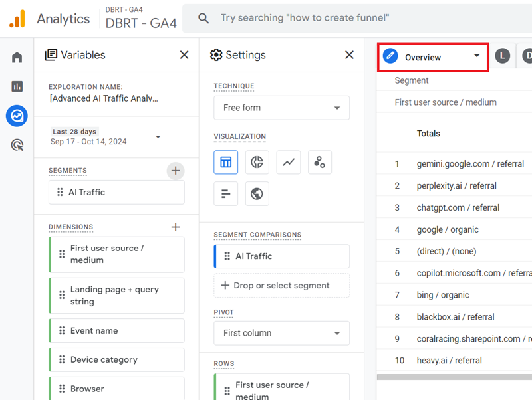The height and width of the screenshot is (400, 532).
Task: Close the Variables panel
Action: pos(184,55)
